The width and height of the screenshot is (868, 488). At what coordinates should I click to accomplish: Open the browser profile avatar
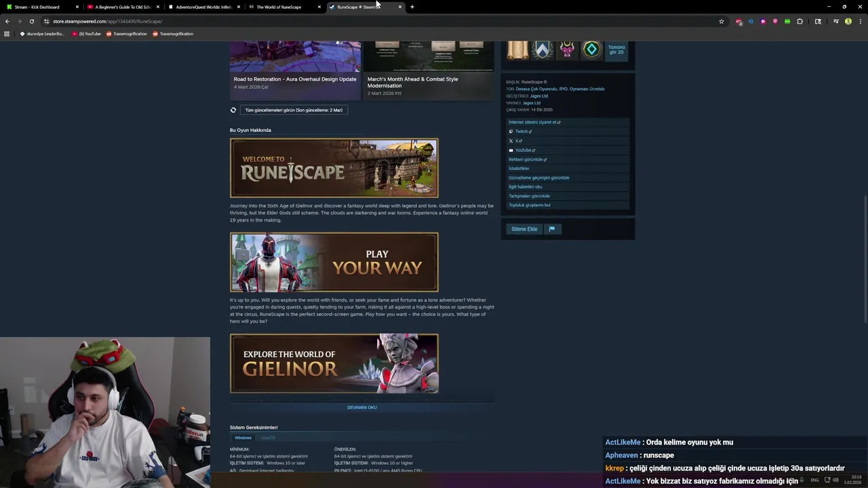(x=848, y=21)
